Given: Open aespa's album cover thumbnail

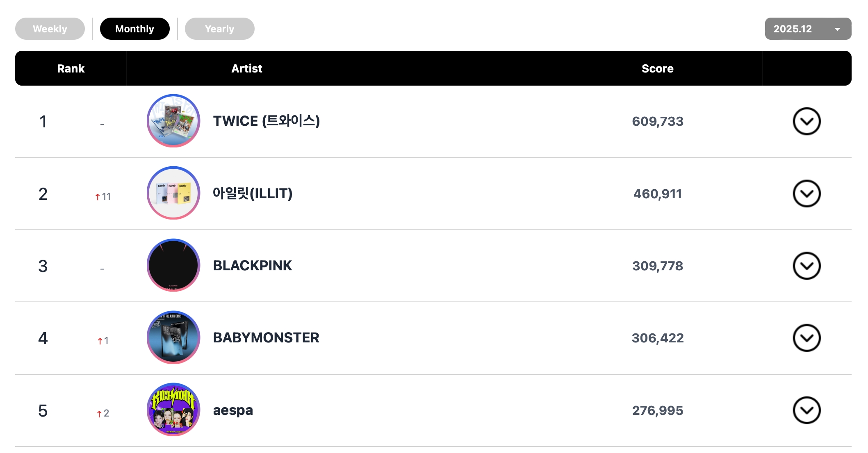Looking at the screenshot, I should click(x=173, y=410).
